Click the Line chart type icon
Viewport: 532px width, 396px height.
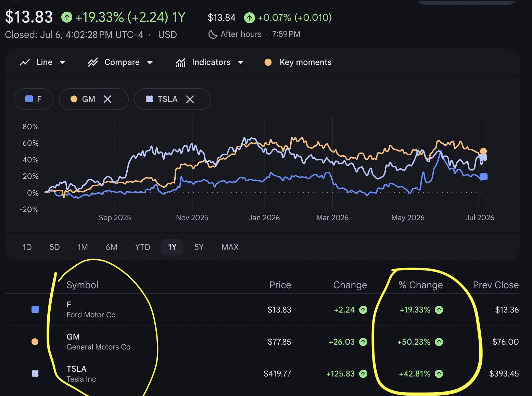point(25,62)
